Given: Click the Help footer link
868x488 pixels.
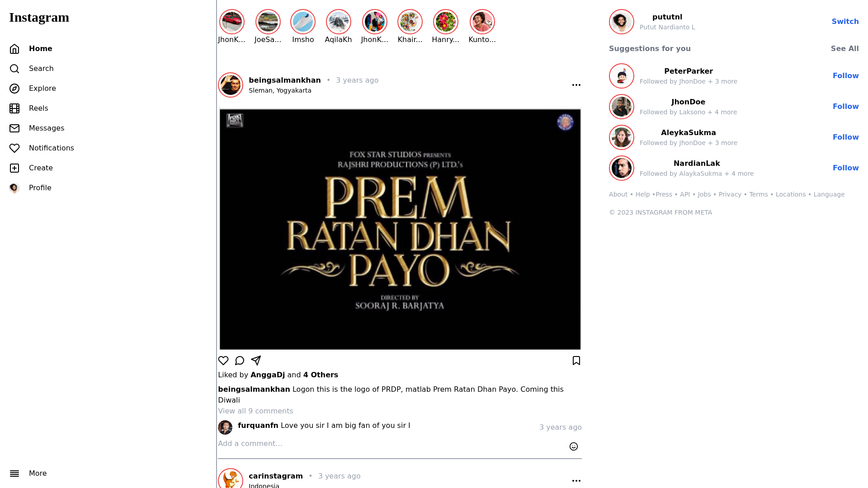Looking at the screenshot, I should coord(642,194).
